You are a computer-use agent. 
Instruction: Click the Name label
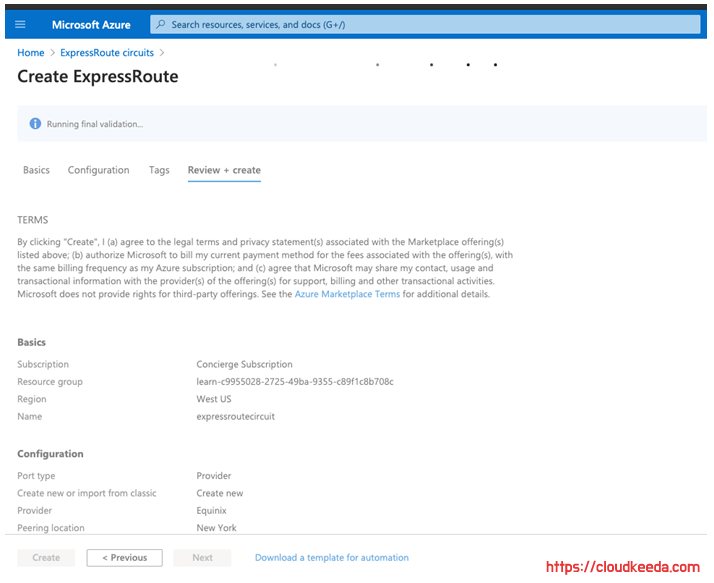(30, 416)
